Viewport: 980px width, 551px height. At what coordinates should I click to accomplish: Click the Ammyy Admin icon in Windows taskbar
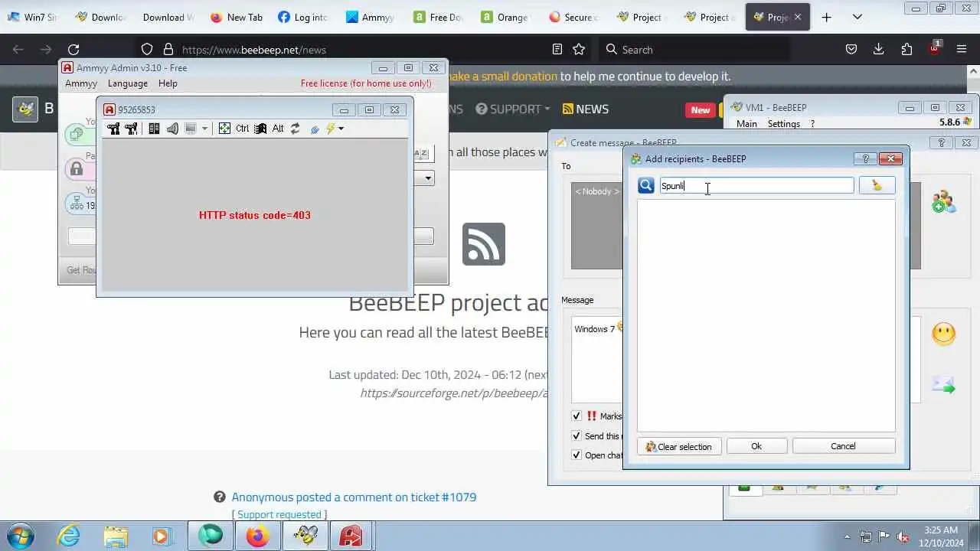pos(351,536)
